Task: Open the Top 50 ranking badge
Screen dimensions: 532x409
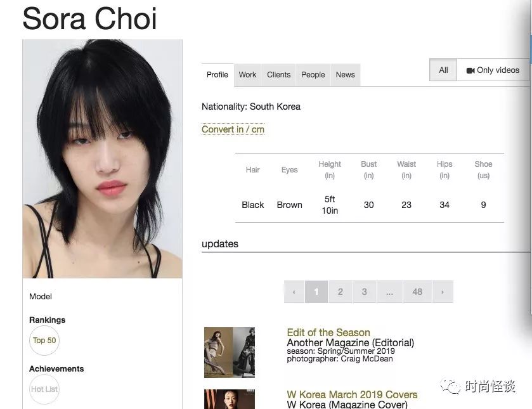Action: tap(44, 341)
